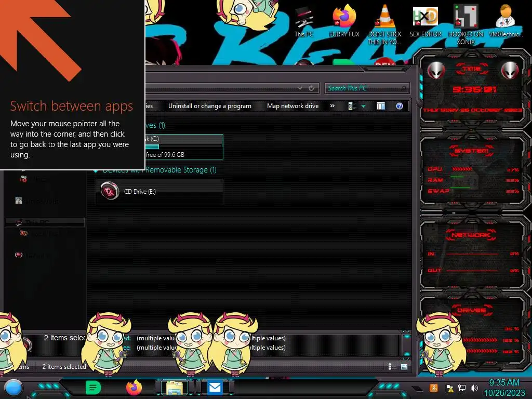Click the CPU usage row in the SYSTEM widget
Viewport: 532px width, 399px height.
click(x=473, y=169)
